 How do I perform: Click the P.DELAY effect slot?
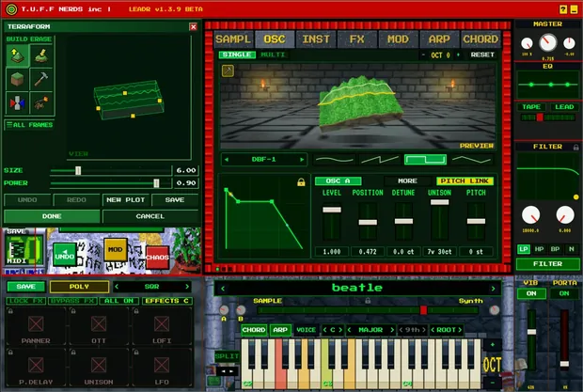pos(36,368)
